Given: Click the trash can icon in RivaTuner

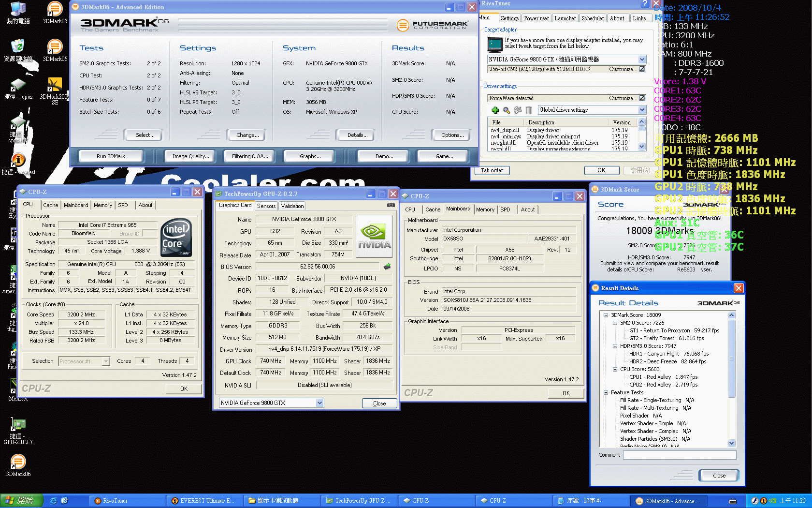Looking at the screenshot, I should pyautogui.click(x=529, y=110).
